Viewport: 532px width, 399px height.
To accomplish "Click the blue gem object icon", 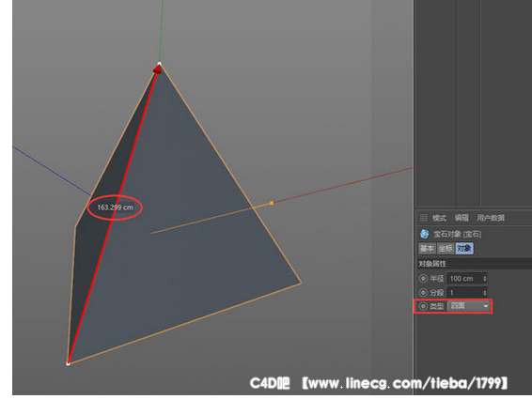I will (424, 234).
